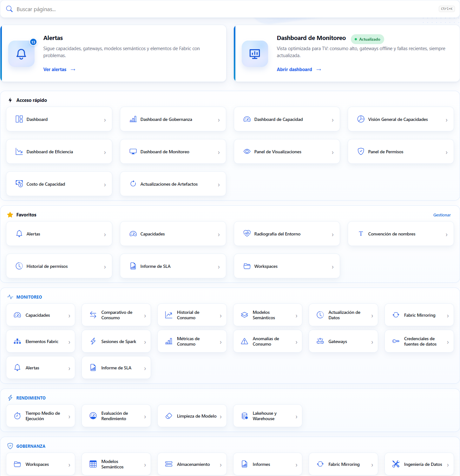Open Actualización de Datos card
Screen dimensions: 460x476
(343, 315)
